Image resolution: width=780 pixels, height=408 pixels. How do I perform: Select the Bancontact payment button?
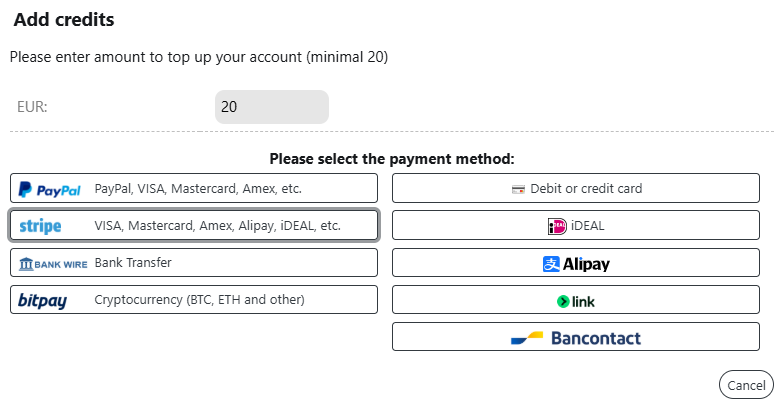(576, 337)
